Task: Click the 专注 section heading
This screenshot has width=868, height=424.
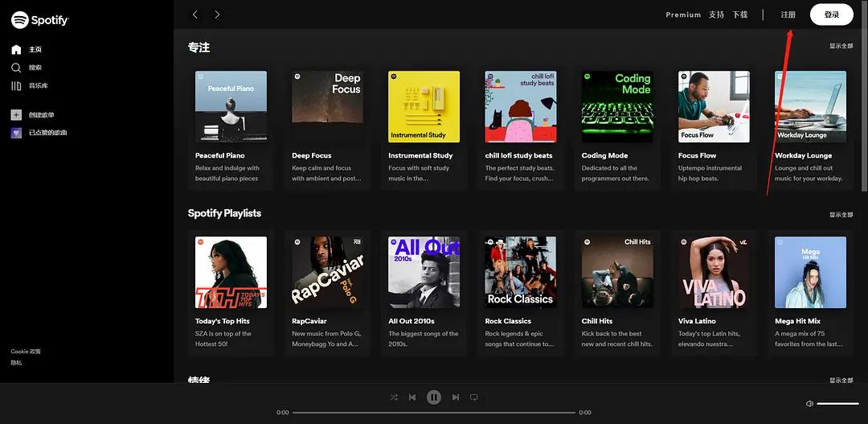Action: pos(199,47)
